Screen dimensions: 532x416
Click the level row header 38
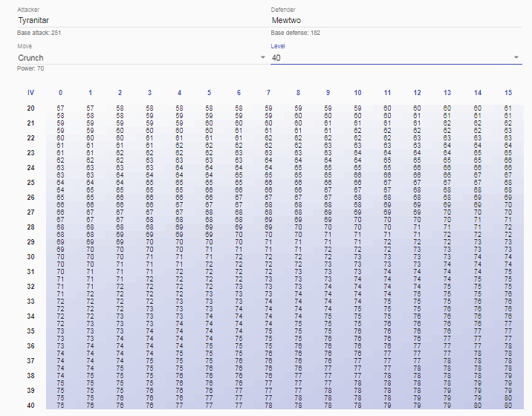click(x=31, y=376)
